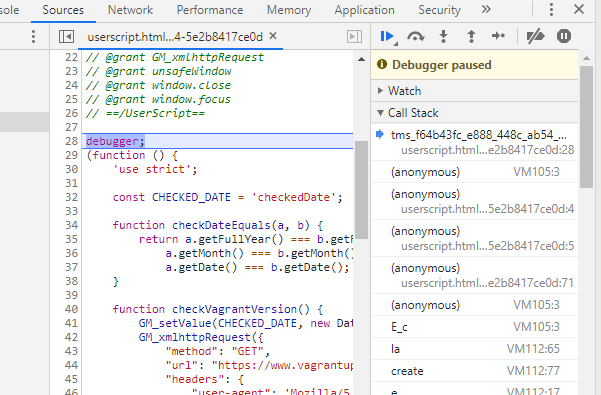This screenshot has width=601, height=395.
Task: Click the checkVagrantVersion function name
Action: click(234, 309)
